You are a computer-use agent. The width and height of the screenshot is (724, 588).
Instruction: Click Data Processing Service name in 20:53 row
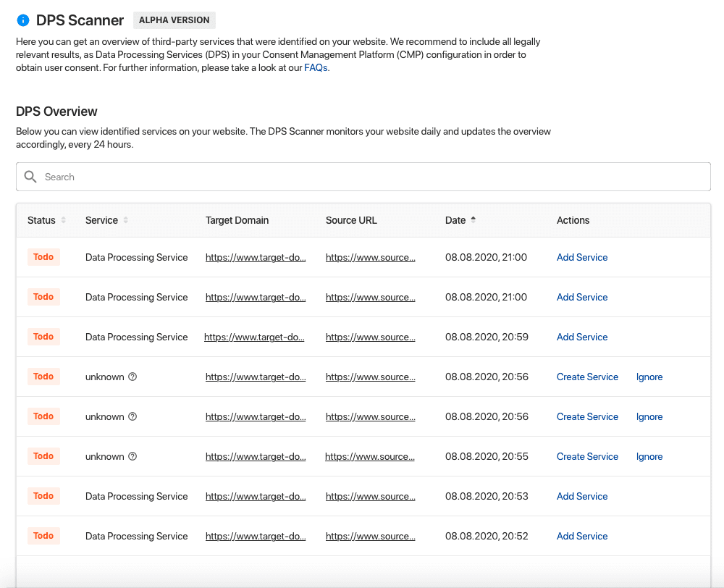coord(136,496)
